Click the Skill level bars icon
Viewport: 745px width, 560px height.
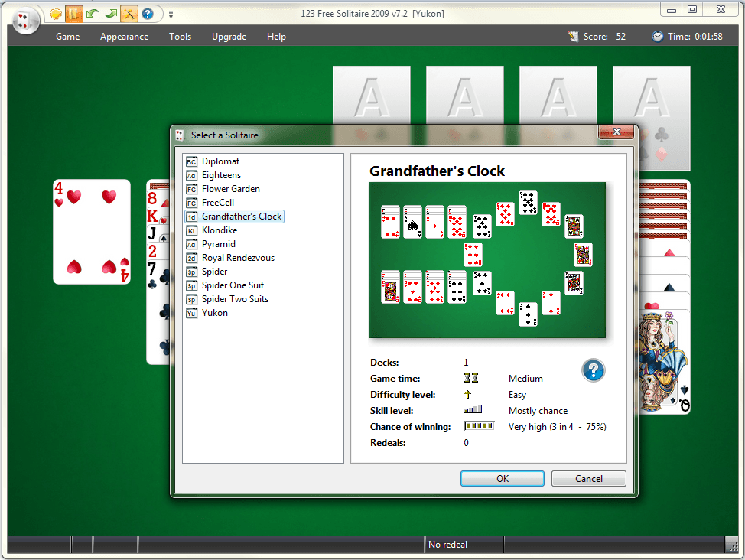coord(473,410)
